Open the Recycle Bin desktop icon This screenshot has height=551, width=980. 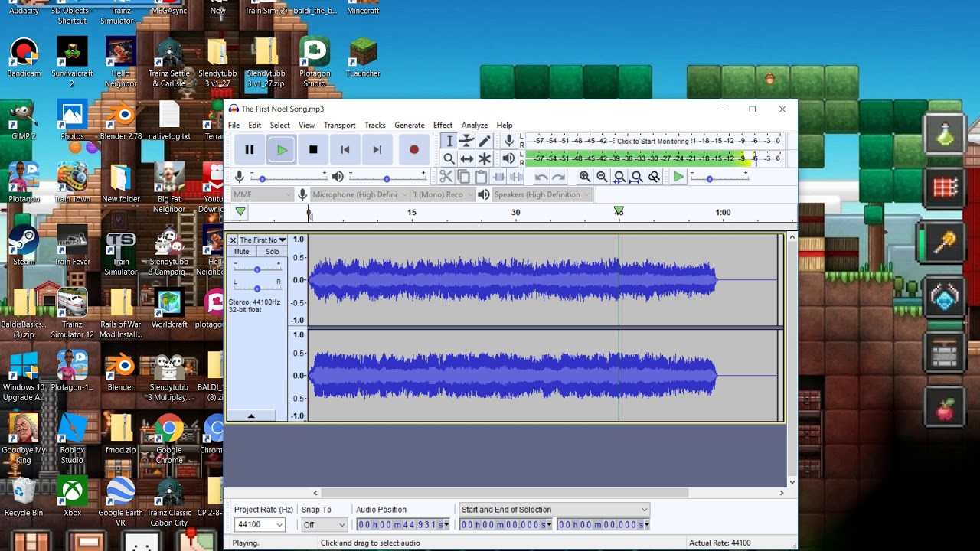coord(24,497)
